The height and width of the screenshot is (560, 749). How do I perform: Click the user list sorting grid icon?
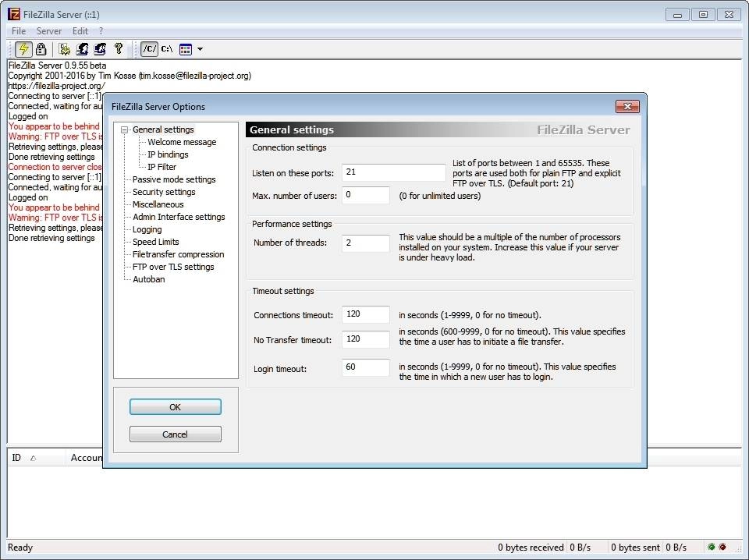coord(186,48)
